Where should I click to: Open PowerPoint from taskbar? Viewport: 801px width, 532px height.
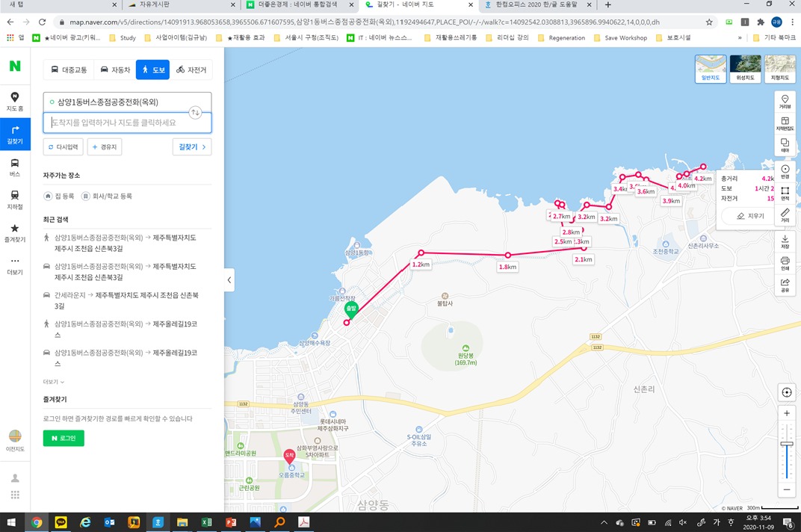[231, 522]
